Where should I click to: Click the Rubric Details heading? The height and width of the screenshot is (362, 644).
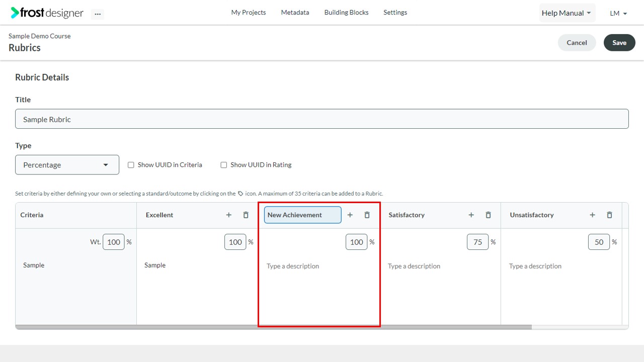[42, 77]
